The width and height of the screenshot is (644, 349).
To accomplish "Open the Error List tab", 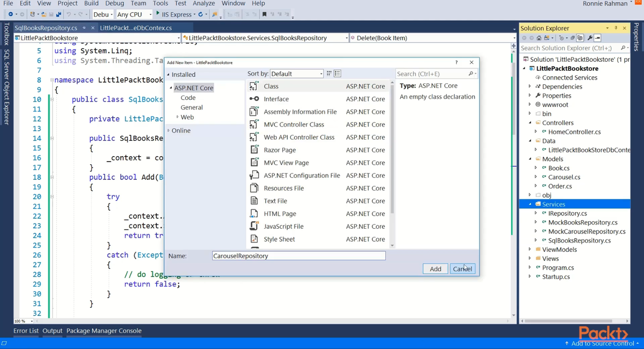I will tap(26, 331).
